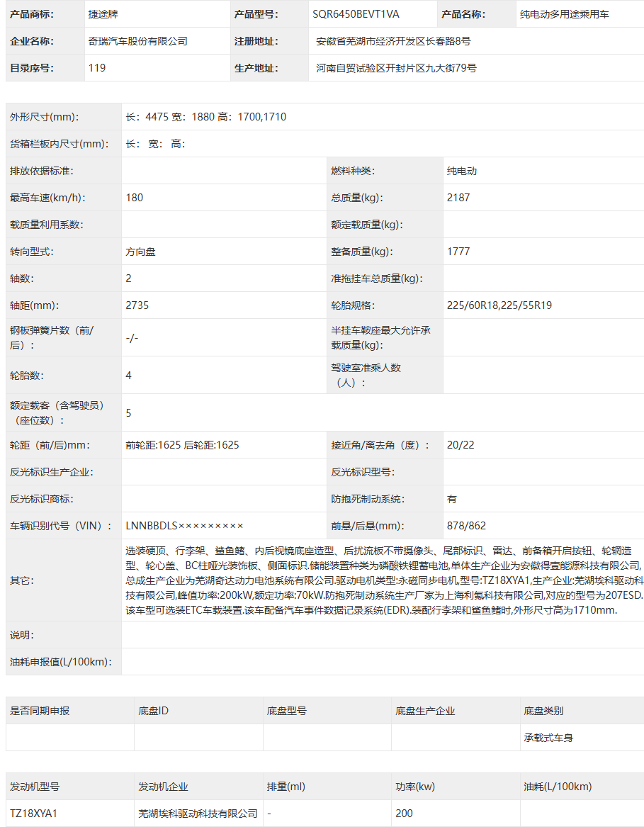Select product name 纯电动多用途乘用车

pyautogui.click(x=565, y=14)
